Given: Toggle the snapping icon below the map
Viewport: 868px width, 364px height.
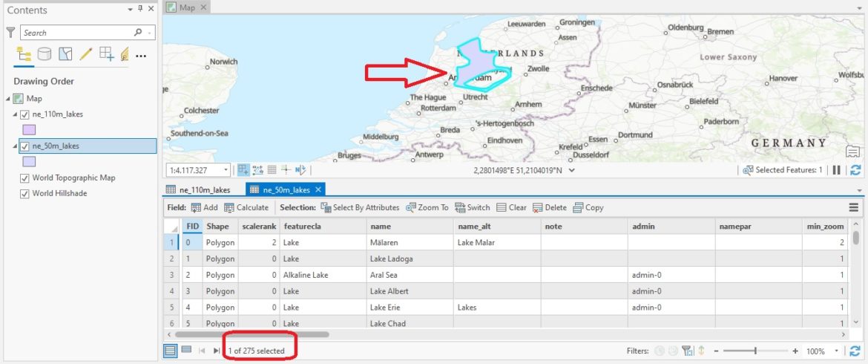Looking at the screenshot, I should (x=243, y=170).
